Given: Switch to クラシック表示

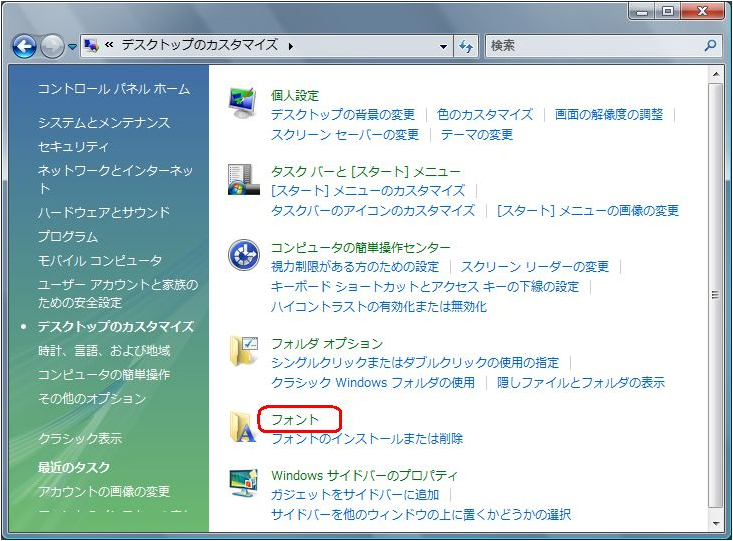Looking at the screenshot, I should (x=79, y=439).
